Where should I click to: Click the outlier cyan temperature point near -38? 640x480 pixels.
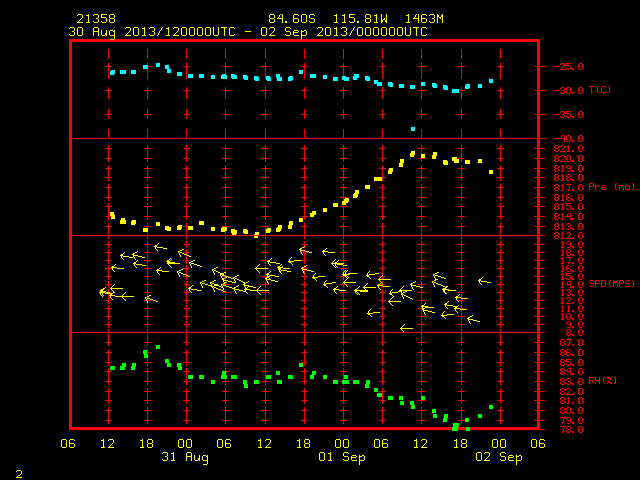point(413,129)
